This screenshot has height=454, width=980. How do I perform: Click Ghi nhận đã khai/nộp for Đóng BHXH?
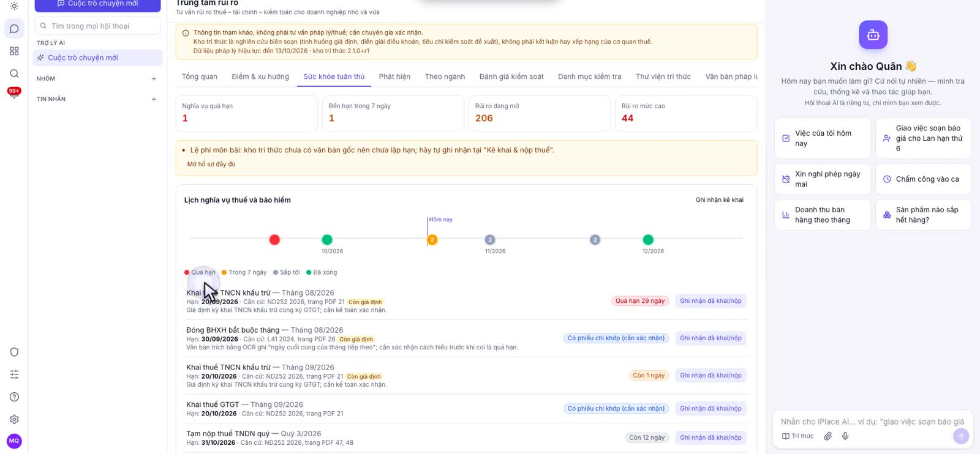[710, 338]
